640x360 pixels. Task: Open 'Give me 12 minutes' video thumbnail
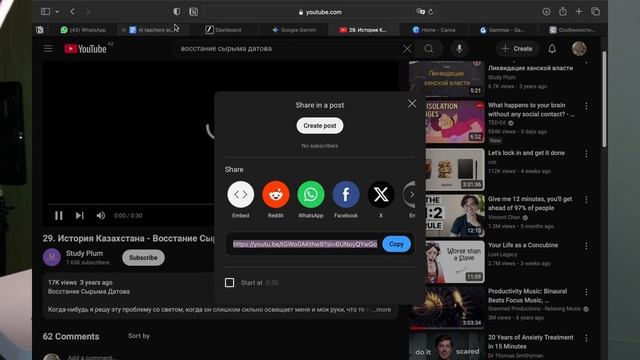tap(455, 216)
